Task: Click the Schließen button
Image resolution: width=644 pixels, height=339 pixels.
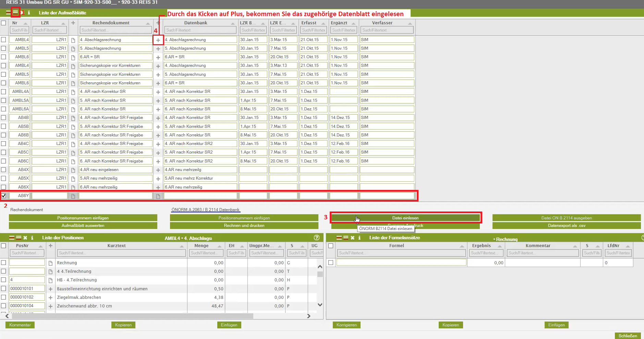Action: coord(628,336)
